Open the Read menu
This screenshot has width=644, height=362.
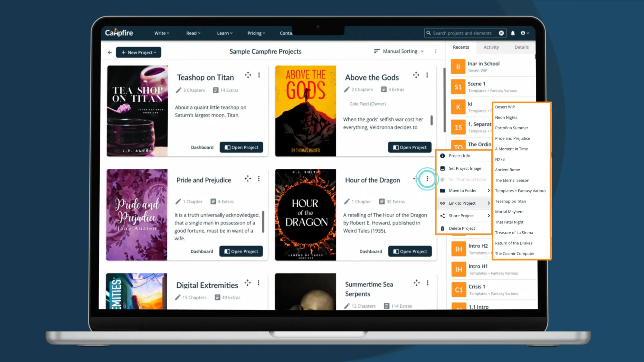click(x=193, y=33)
